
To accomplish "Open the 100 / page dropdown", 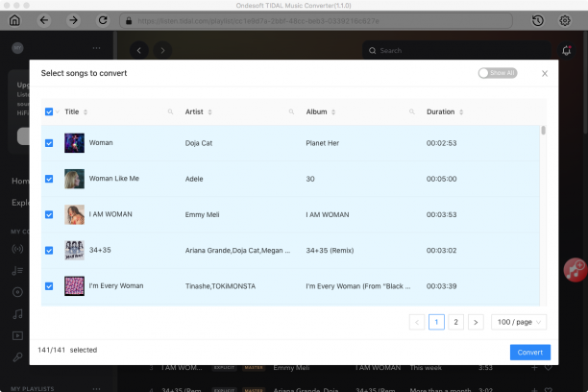I will 519,322.
